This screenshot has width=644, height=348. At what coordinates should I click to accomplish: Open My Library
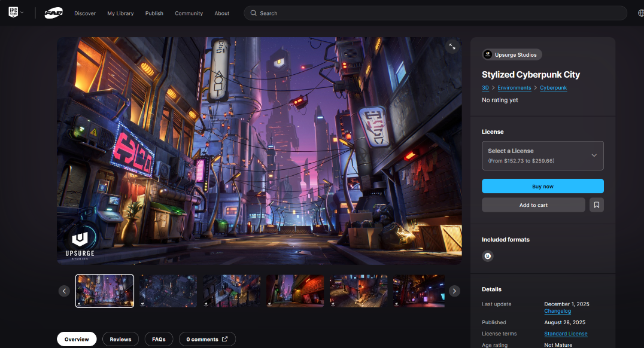tap(120, 13)
